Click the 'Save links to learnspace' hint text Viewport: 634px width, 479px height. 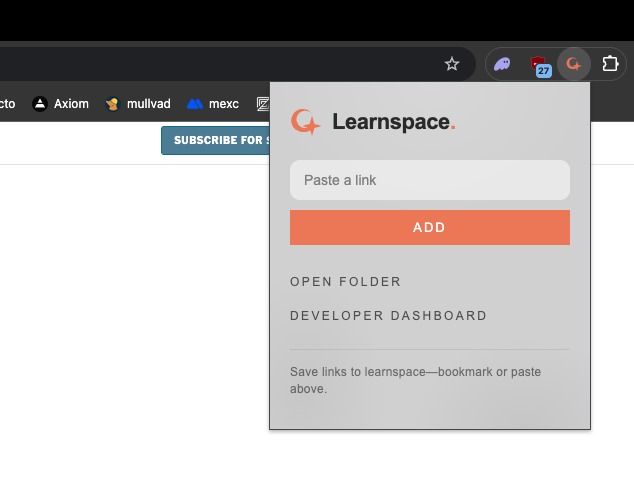[x=415, y=380]
